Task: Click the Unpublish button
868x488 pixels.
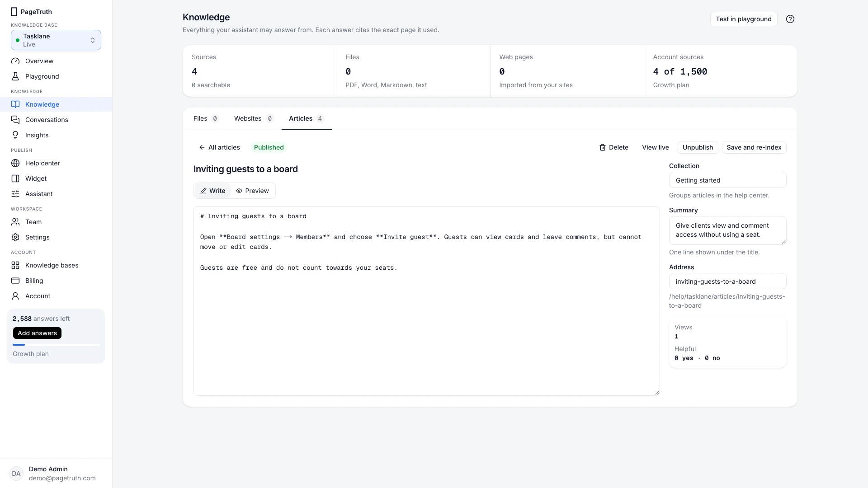Action: pyautogui.click(x=698, y=147)
